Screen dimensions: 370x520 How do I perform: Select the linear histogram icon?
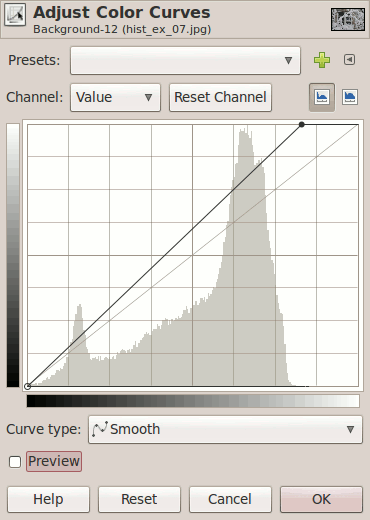[x=322, y=97]
